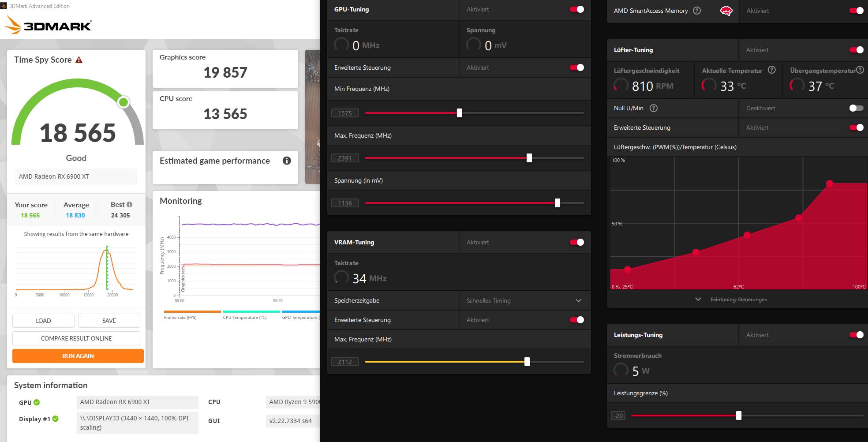This screenshot has width=868, height=442.
Task: Click the green check icon beside GPU
Action: pyautogui.click(x=37, y=402)
